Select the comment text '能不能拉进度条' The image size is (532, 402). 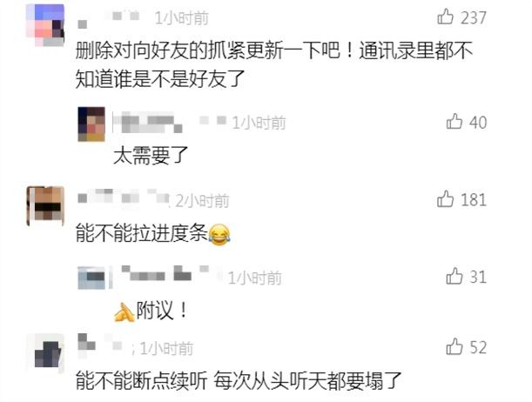141,233
